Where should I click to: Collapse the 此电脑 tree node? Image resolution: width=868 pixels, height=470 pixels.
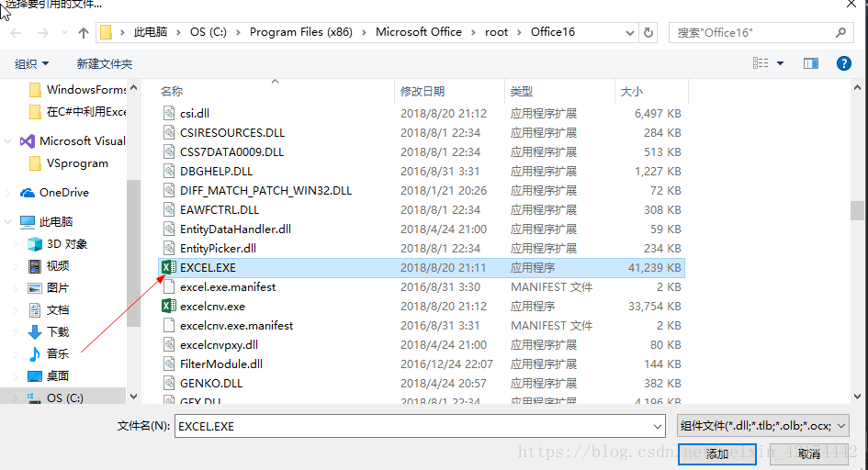[x=7, y=222]
